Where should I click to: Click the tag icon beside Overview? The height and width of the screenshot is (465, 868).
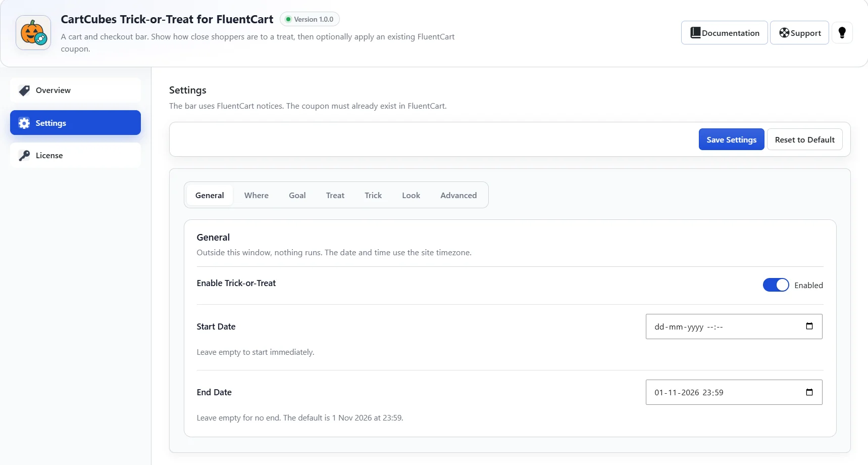coord(24,90)
